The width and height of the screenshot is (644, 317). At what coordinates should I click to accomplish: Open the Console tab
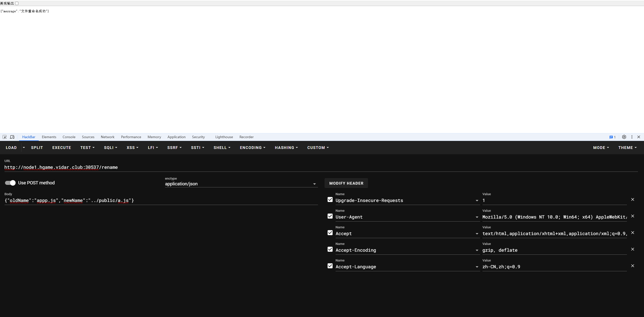tap(69, 137)
